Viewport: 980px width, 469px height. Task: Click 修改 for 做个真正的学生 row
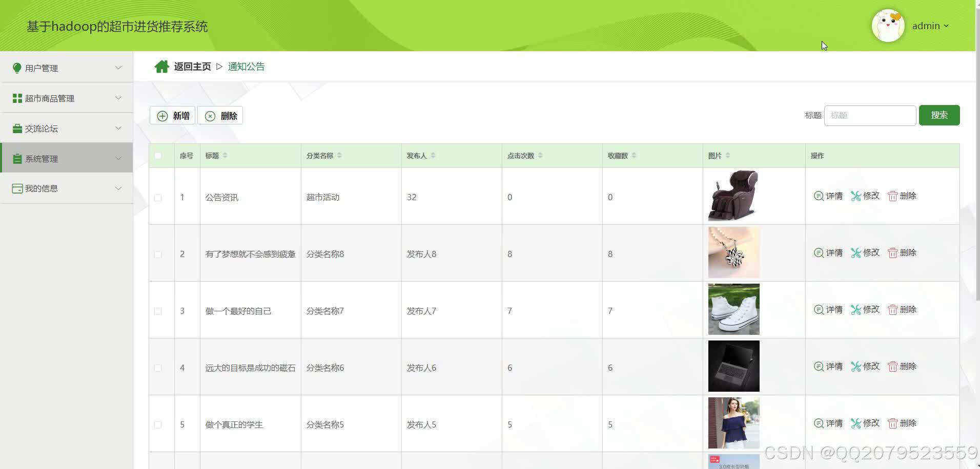coord(865,423)
